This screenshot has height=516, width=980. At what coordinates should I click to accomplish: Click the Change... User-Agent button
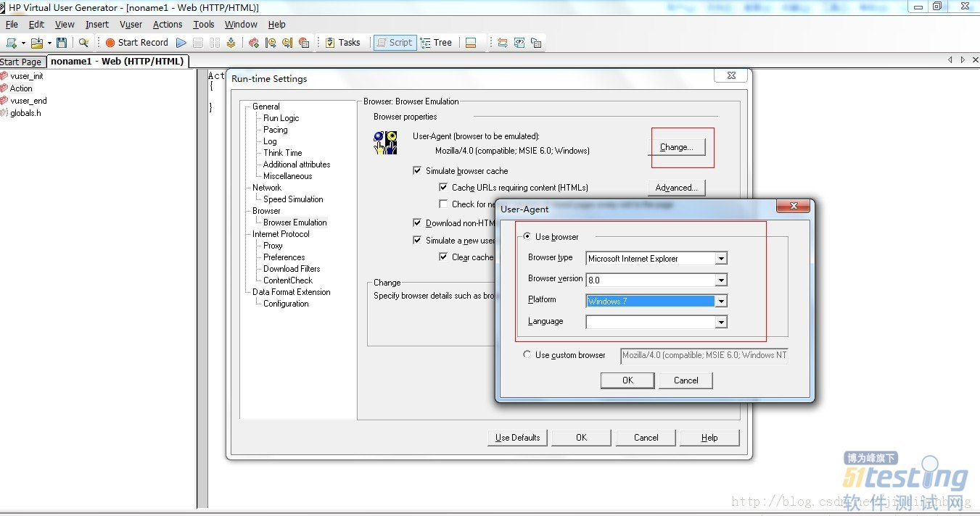click(x=676, y=147)
